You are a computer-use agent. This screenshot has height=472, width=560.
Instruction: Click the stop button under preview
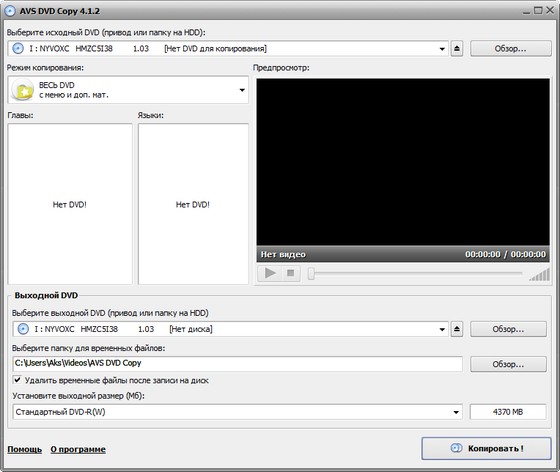click(x=291, y=273)
